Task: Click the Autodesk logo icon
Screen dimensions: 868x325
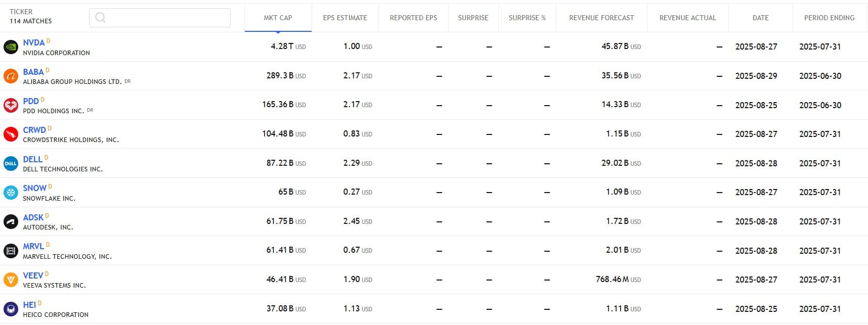Action: [x=11, y=222]
